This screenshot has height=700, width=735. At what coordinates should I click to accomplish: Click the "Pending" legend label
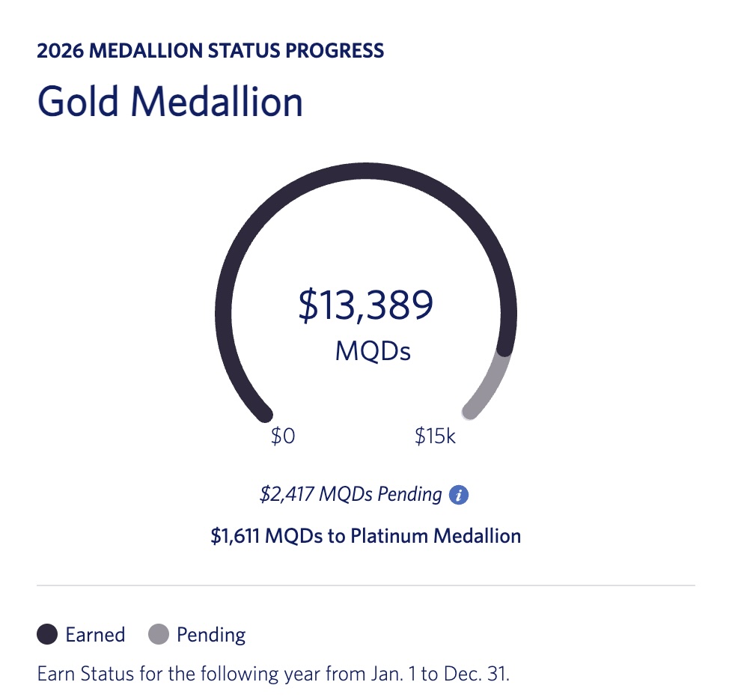pos(211,636)
